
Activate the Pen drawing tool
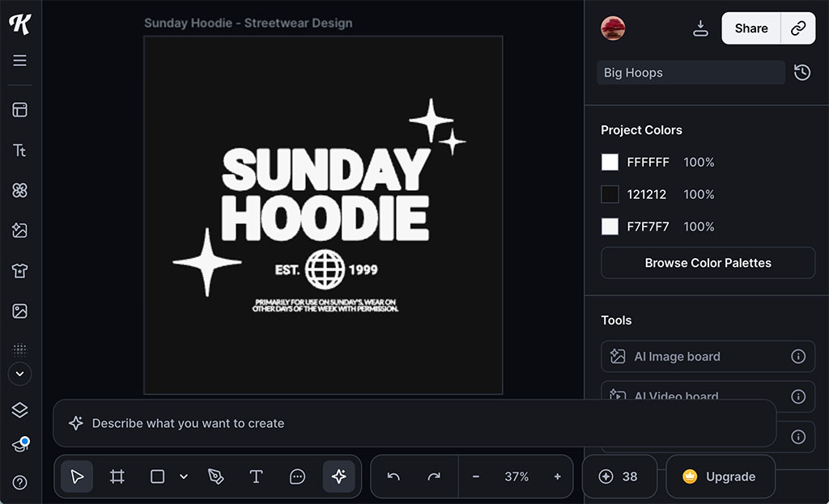click(x=215, y=476)
